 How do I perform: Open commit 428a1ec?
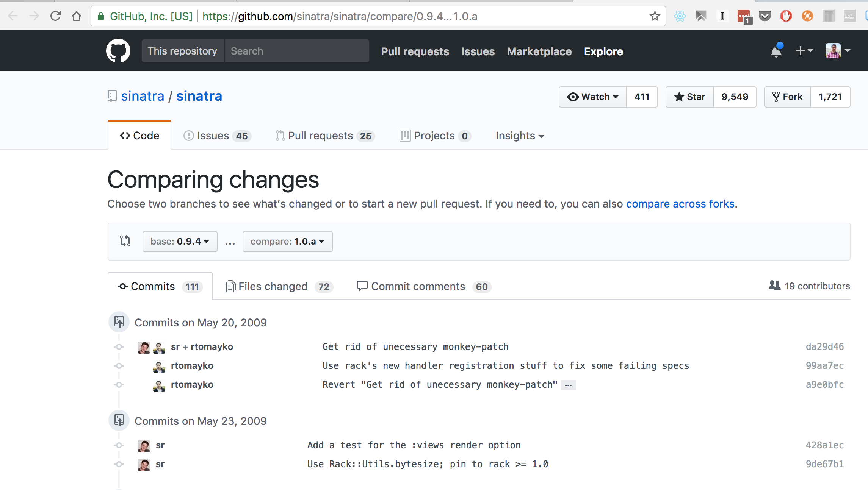(825, 445)
